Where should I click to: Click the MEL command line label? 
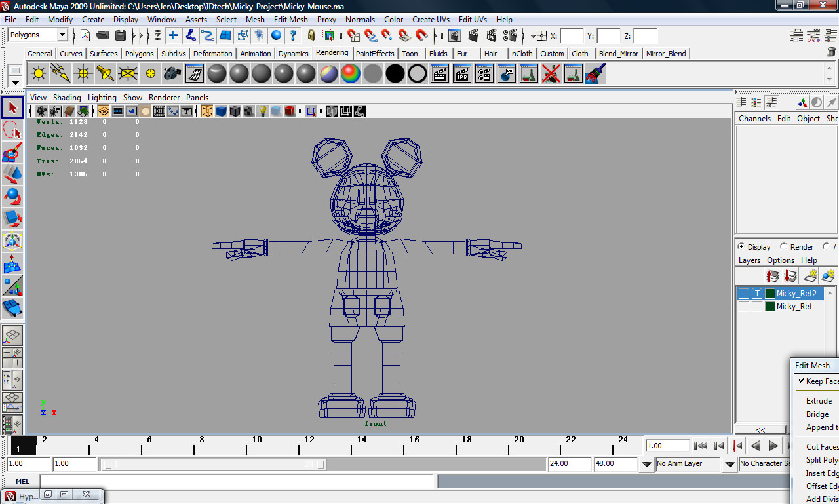(x=22, y=481)
